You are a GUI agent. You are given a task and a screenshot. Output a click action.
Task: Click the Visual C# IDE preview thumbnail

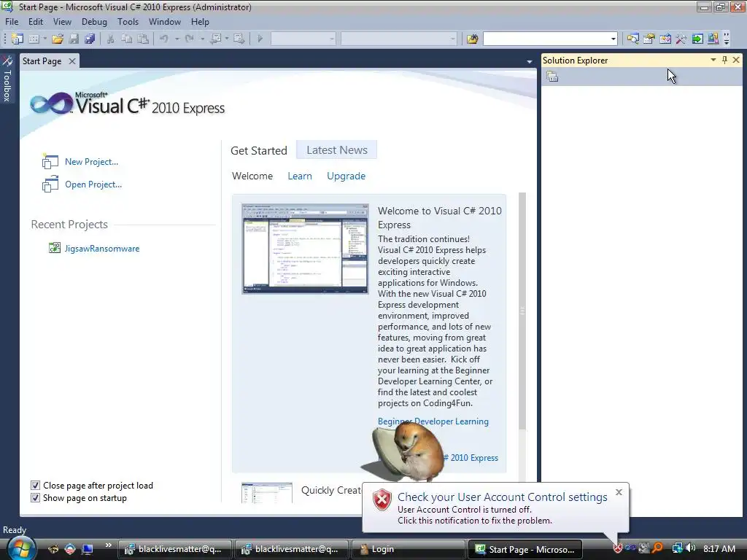305,249
